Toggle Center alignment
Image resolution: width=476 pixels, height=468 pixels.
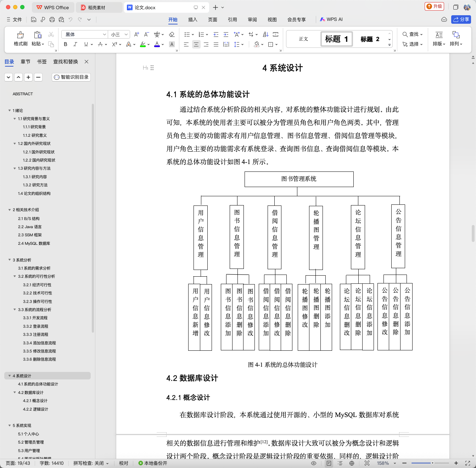pyautogui.click(x=196, y=44)
